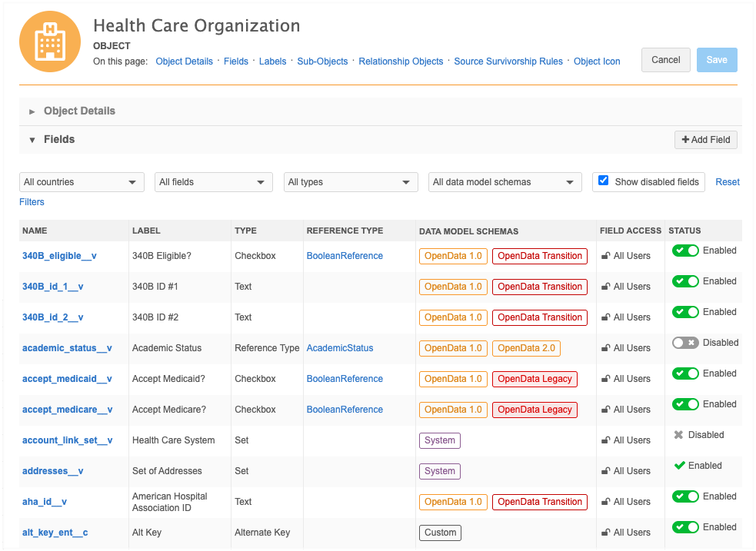Click the Custom schema badge
756x551 pixels.
coord(440,533)
